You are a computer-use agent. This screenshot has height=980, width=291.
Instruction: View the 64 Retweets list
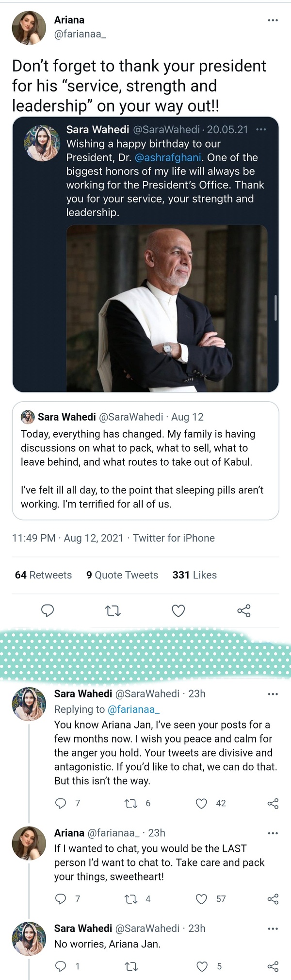43,575
